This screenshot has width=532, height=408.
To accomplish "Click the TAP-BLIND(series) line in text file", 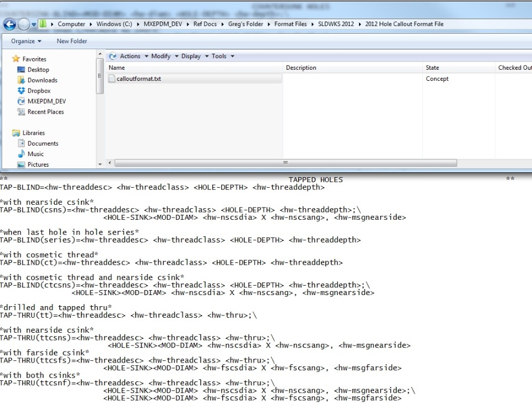I will tap(180, 240).
